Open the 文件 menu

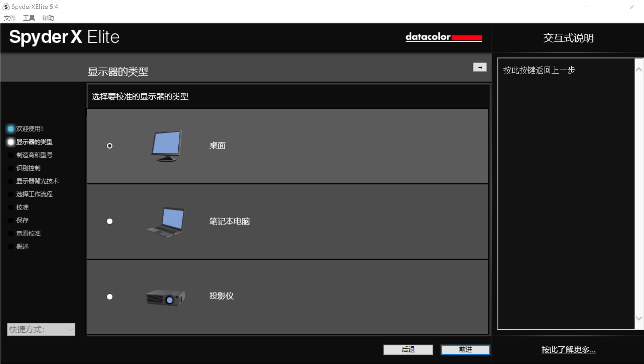pyautogui.click(x=10, y=18)
